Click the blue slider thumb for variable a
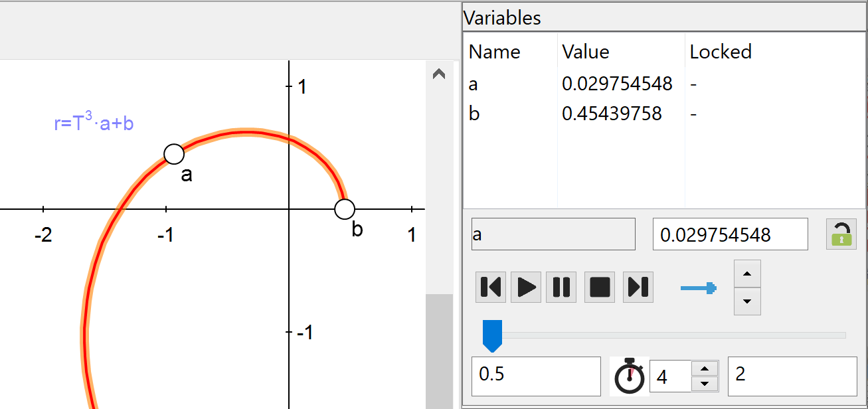The height and width of the screenshot is (409, 868). click(x=492, y=335)
